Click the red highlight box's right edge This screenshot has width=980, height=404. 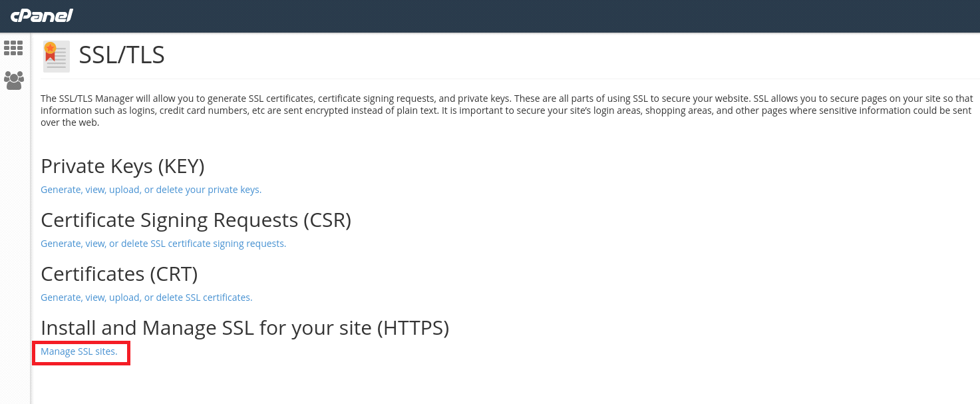click(x=128, y=353)
